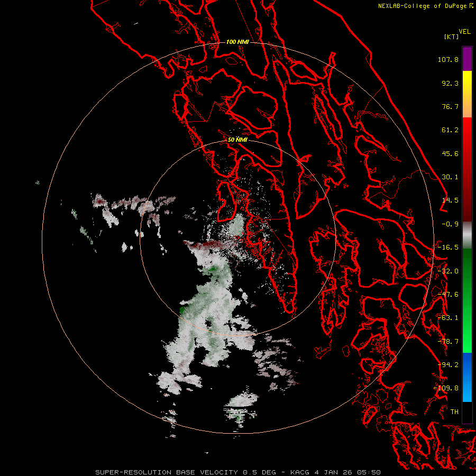Select the -94.2 scale value
Screen dimensions: 476x476
pyautogui.click(x=448, y=365)
